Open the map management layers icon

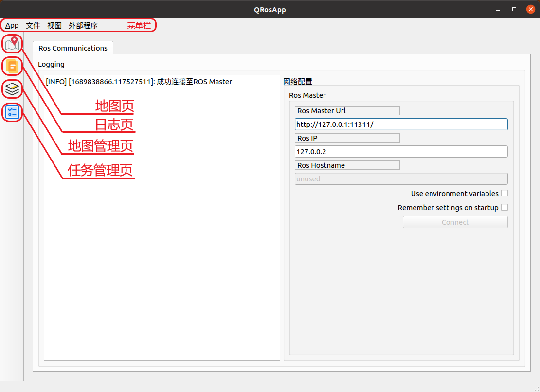12,89
